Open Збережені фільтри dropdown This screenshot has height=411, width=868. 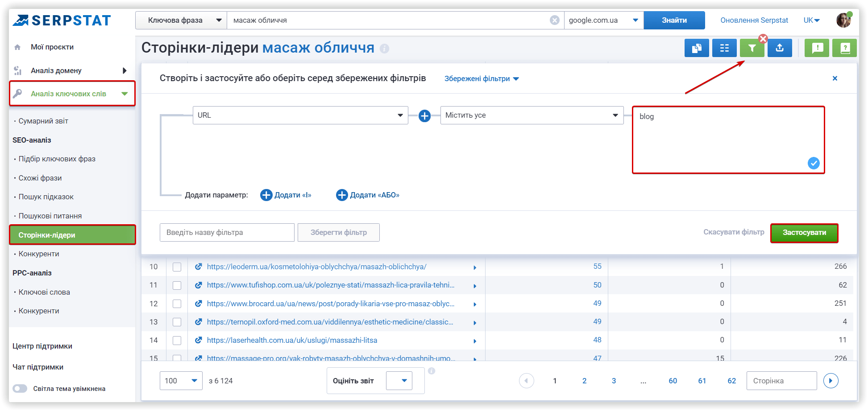click(482, 78)
